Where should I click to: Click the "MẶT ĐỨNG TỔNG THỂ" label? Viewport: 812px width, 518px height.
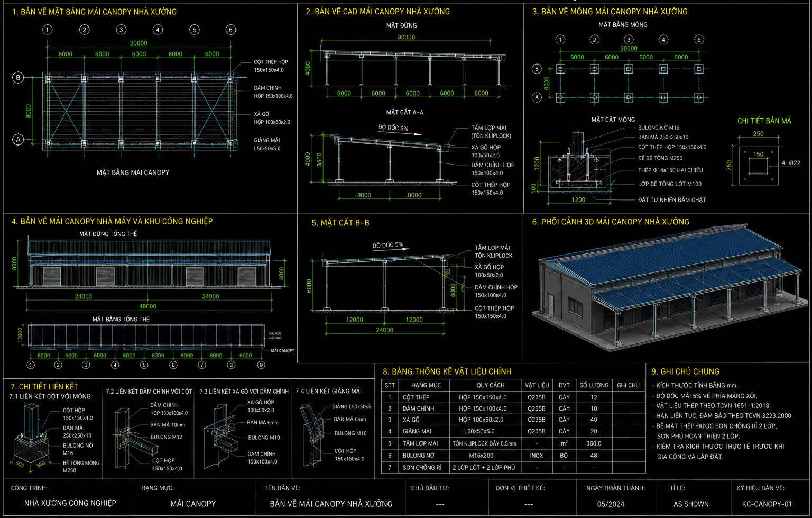coord(108,234)
